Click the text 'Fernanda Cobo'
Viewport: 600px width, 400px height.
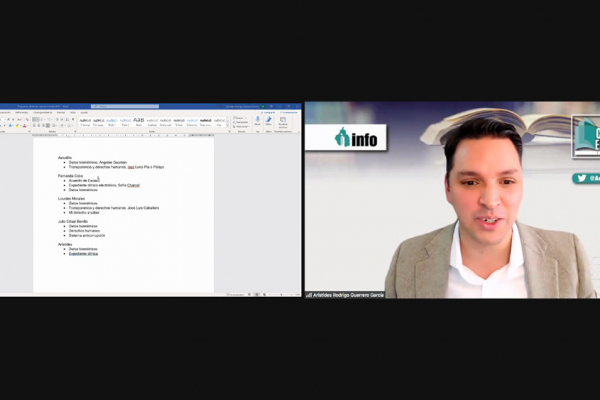point(70,176)
